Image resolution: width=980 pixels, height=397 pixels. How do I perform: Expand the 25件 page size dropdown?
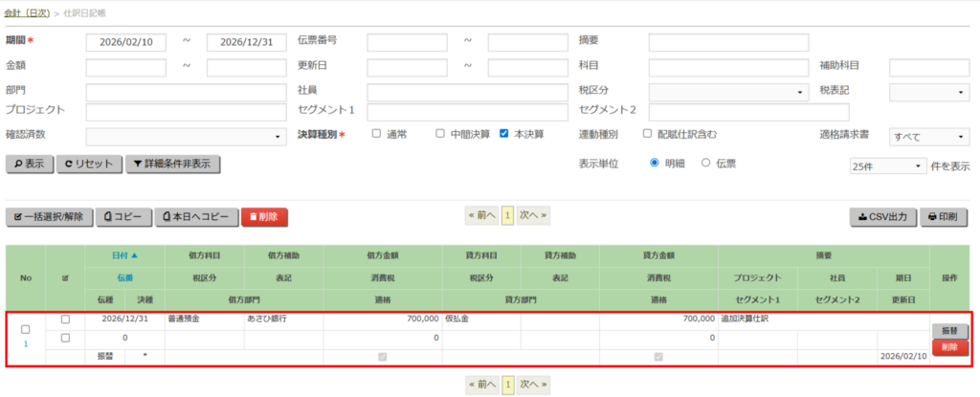[x=889, y=165]
